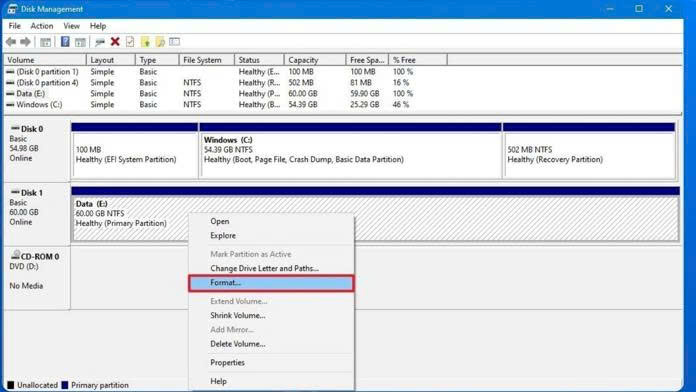Image resolution: width=696 pixels, height=392 pixels.
Task: Open Properties from the context menu
Action: 271,362
